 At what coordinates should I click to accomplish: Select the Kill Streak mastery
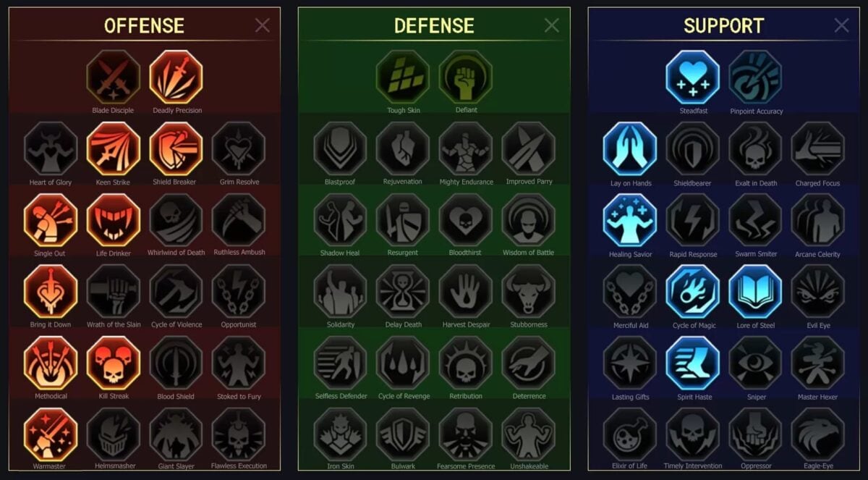(114, 363)
